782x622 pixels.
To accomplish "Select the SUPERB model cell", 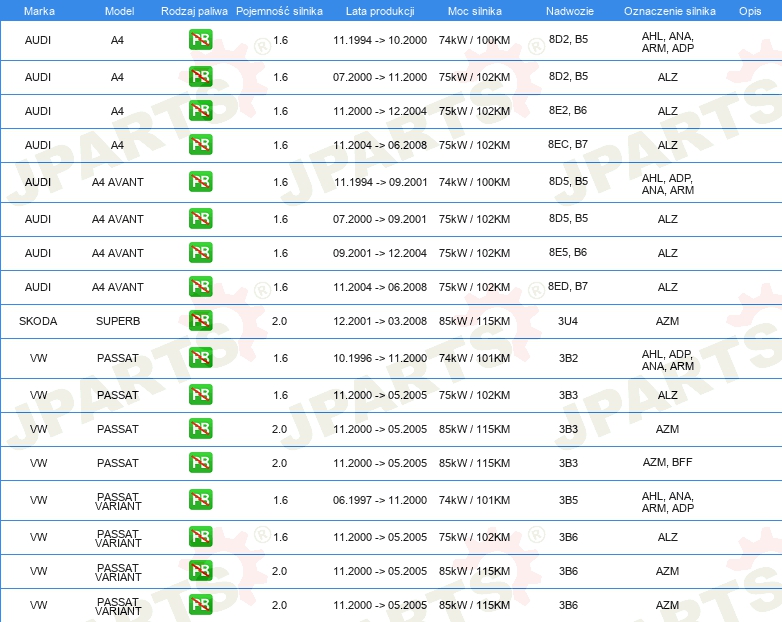I will pos(118,321).
